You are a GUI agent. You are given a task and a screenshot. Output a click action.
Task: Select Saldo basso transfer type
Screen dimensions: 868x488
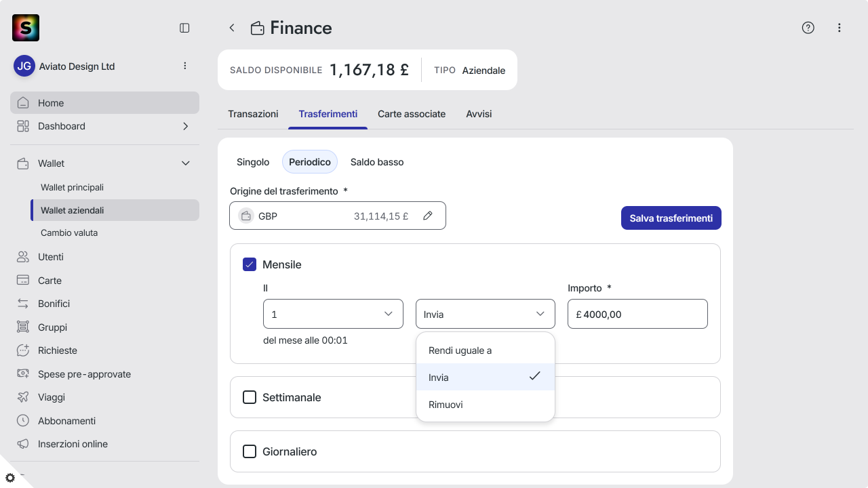pos(377,162)
